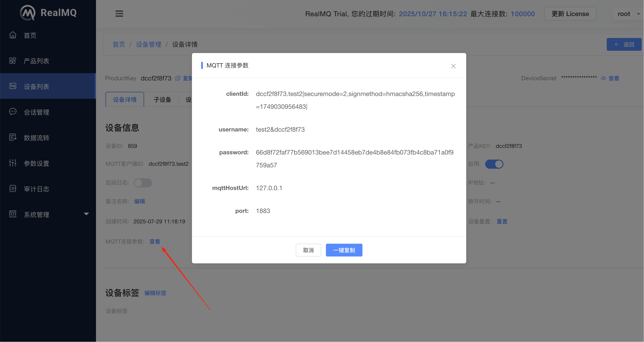The image size is (644, 342).
Task: Open 参数设置 in the sidebar menu
Action: coord(48,163)
